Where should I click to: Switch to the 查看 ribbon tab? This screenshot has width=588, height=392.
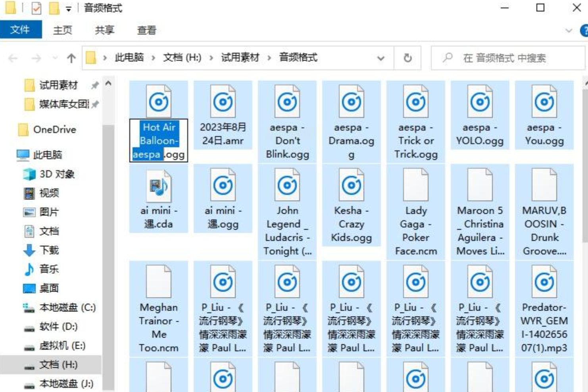147,30
